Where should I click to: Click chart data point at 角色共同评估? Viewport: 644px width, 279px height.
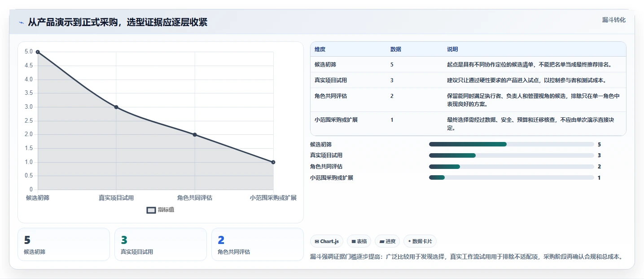point(195,134)
